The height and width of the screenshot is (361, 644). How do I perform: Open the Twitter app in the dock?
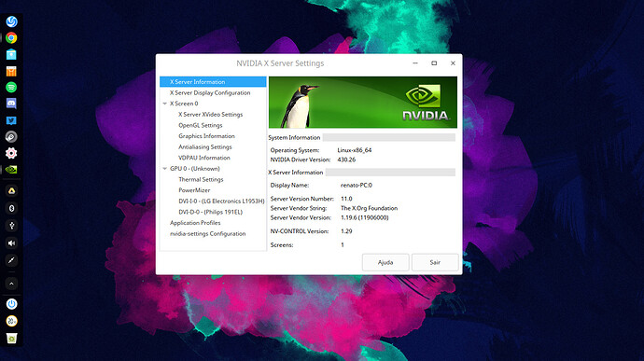pos(11,120)
